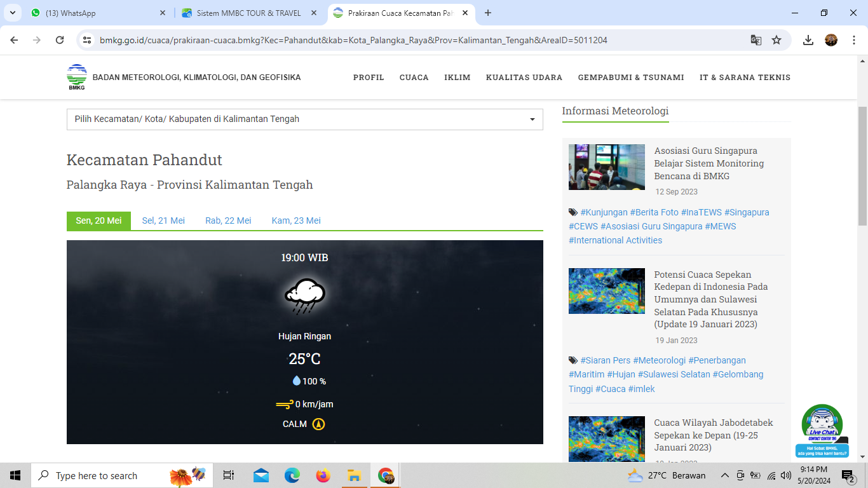The height and width of the screenshot is (488, 868).
Task: Close the WhatsApp tab
Action: 163,13
